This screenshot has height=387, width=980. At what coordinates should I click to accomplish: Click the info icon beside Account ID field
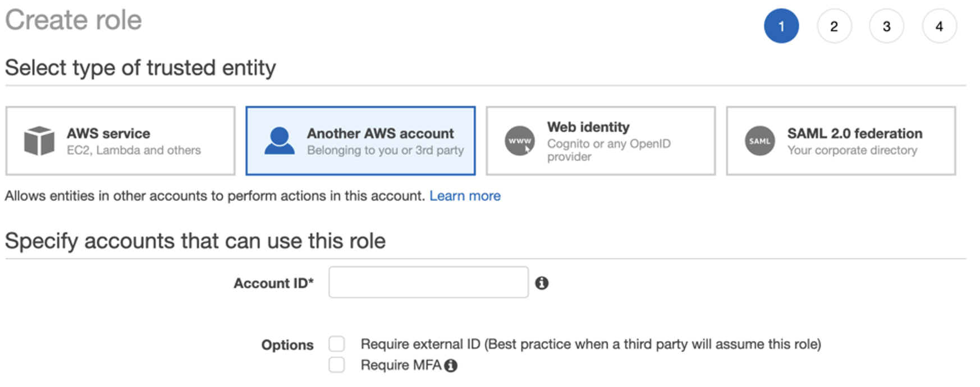coord(542,284)
